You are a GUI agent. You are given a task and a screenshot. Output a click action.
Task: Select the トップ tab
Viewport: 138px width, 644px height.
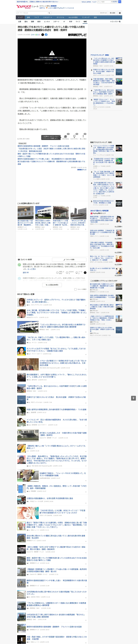point(20,17)
